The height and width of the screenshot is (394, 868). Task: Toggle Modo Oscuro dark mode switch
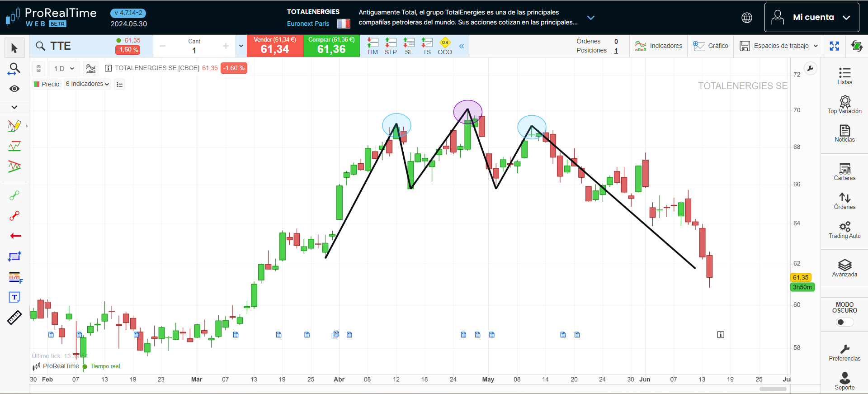(x=844, y=322)
